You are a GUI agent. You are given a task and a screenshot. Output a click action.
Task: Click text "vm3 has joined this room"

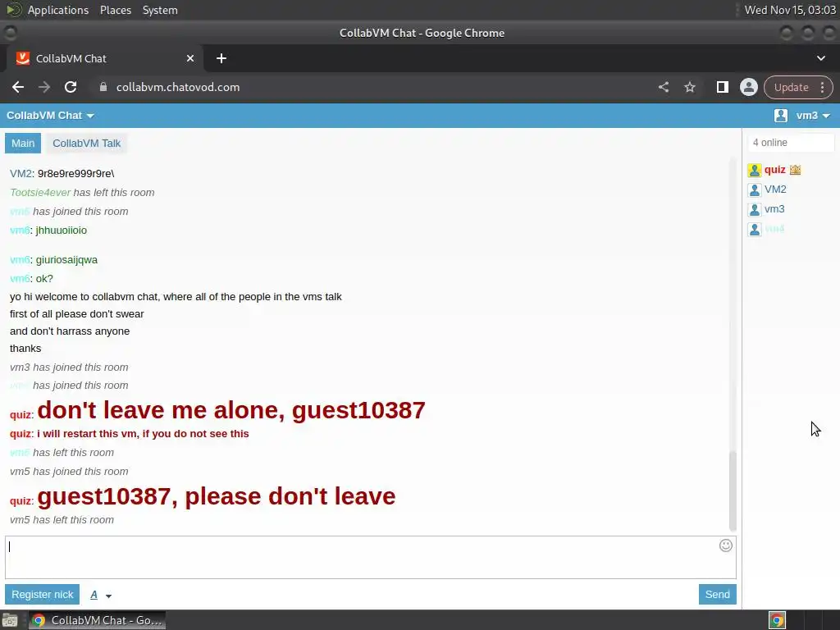point(69,367)
